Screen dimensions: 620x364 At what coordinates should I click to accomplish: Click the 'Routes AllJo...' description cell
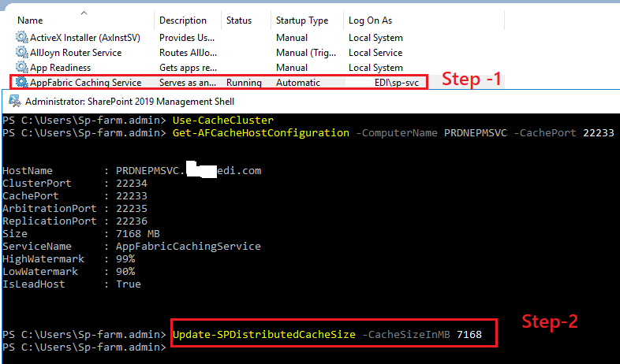click(188, 53)
